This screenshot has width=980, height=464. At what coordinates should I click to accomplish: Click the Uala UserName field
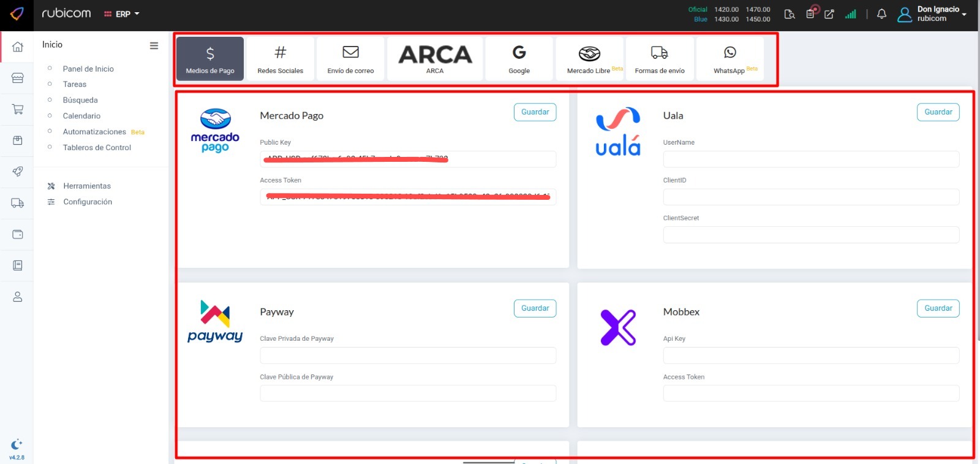point(811,159)
